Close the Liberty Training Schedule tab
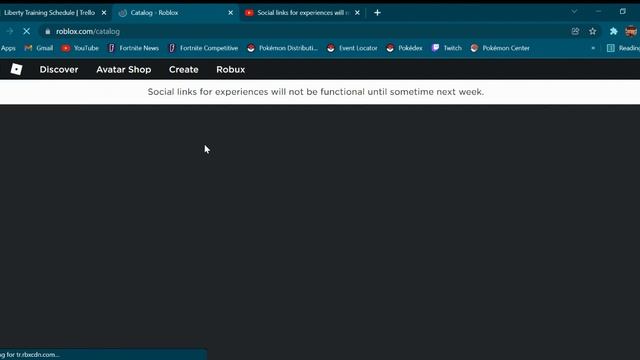The height and width of the screenshot is (360, 640). pos(104,13)
